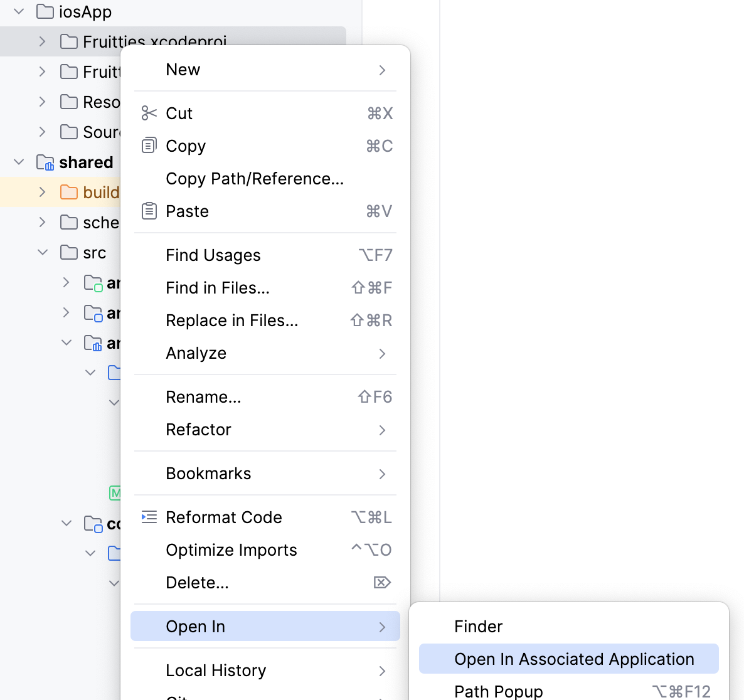Click the src folder icon

69,253
